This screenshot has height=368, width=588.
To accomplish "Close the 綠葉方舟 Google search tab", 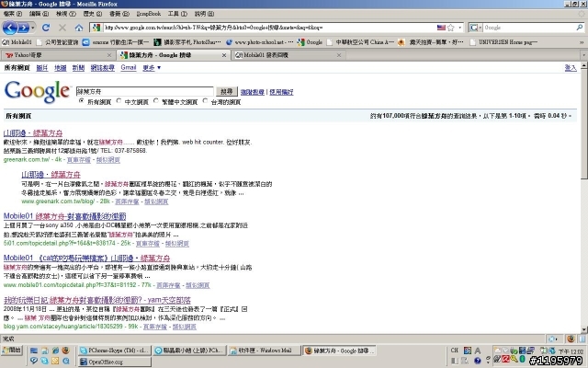I will pyautogui.click(x=224, y=55).
